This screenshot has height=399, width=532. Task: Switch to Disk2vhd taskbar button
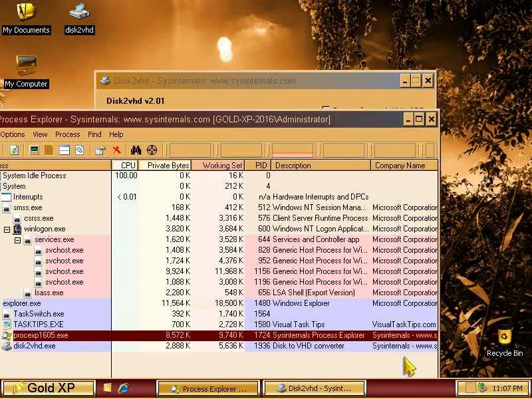(x=315, y=388)
